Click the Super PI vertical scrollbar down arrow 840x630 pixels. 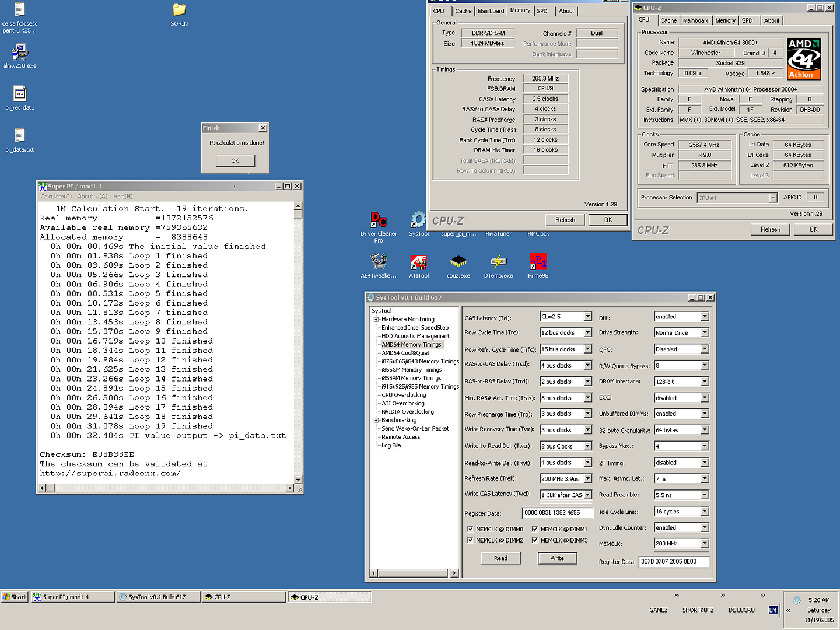pos(298,480)
